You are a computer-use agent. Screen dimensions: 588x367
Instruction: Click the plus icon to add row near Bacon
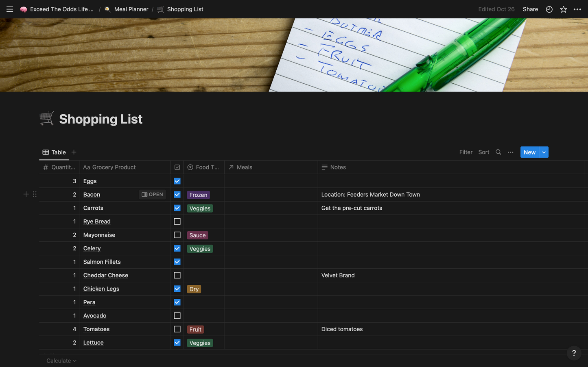pos(26,194)
